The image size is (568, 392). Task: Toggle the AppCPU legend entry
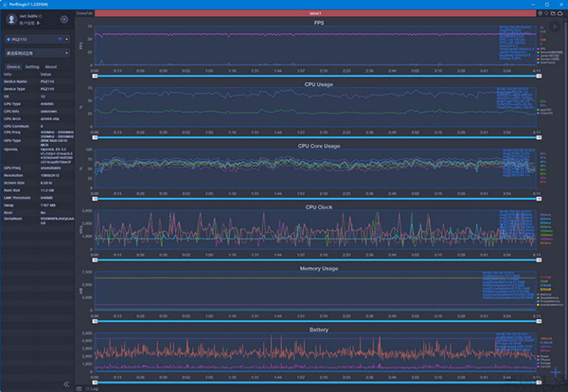click(542, 110)
